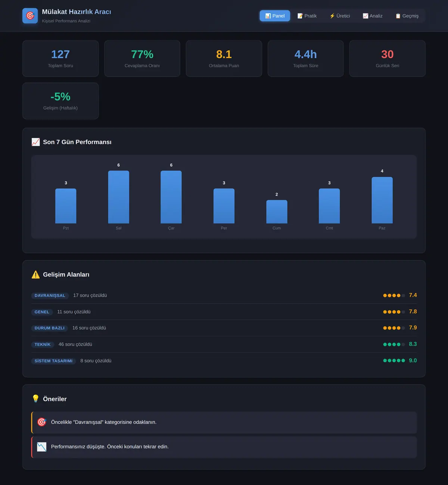Select the 127 Toplam Soru card

click(x=60, y=59)
